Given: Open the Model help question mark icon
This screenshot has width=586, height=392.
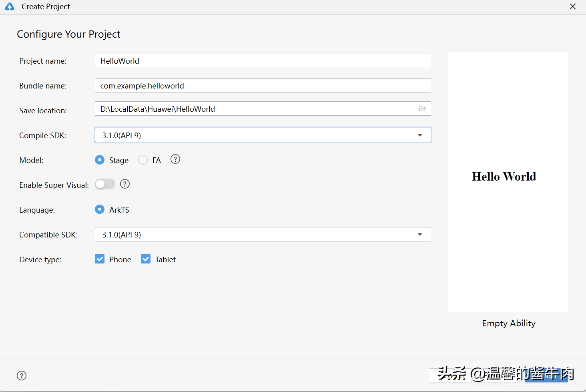Looking at the screenshot, I should pyautogui.click(x=175, y=159).
